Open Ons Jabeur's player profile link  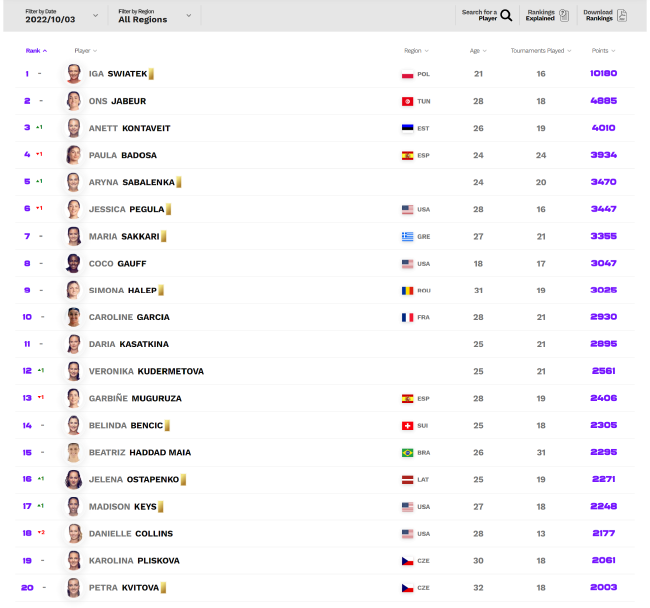pyautogui.click(x=117, y=101)
